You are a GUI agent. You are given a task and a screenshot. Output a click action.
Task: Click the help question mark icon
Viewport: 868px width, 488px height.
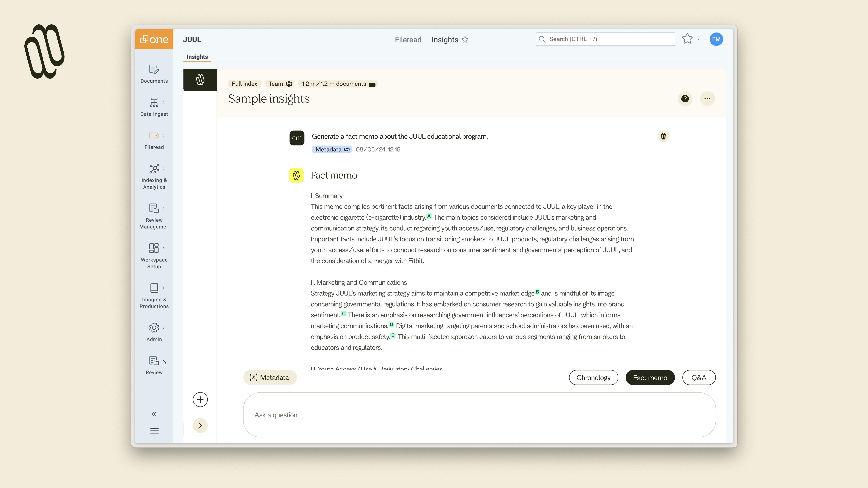pyautogui.click(x=685, y=99)
